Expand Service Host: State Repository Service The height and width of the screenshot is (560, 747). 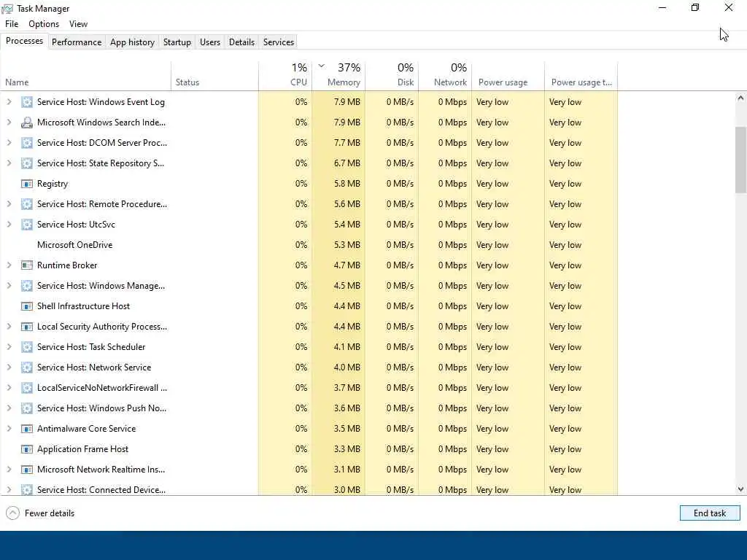[x=9, y=163]
